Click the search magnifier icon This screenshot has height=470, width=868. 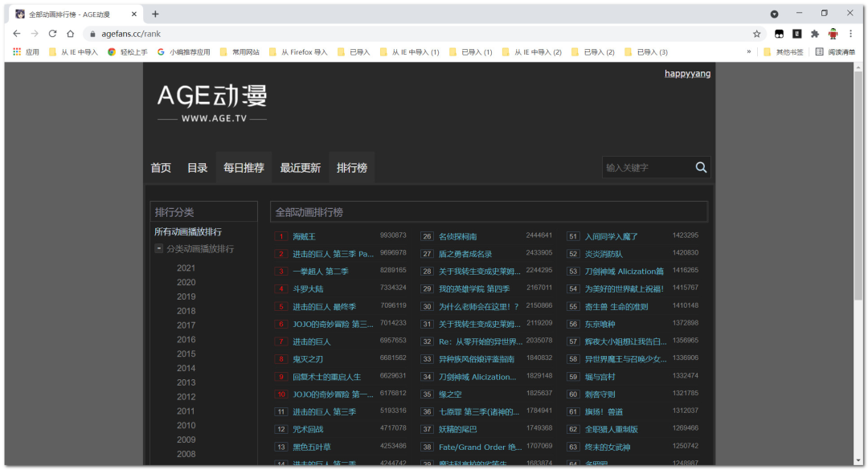click(701, 167)
